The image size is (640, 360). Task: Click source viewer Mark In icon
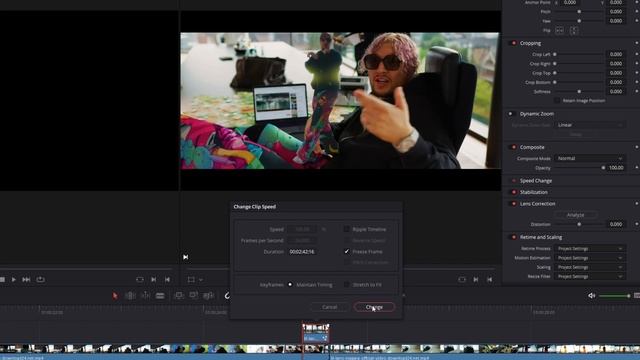(153, 280)
